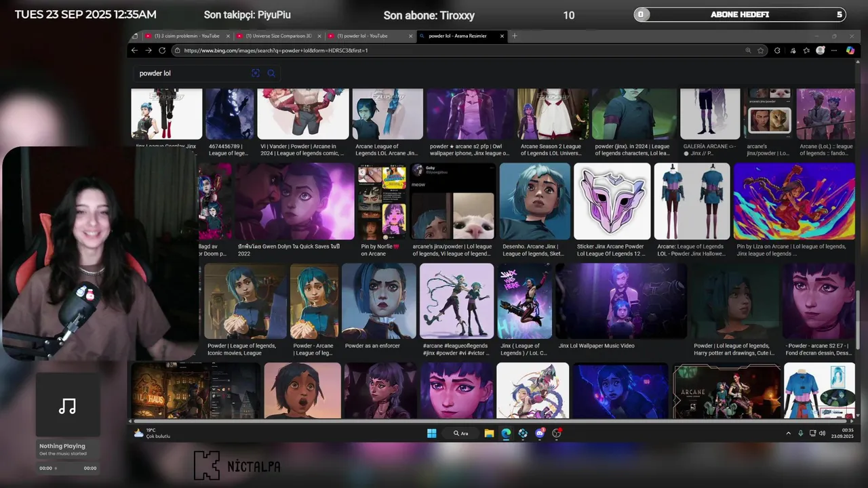This screenshot has width=868, height=488.
Task: Click the zoom magnifier icon in address bar
Action: pos(748,50)
